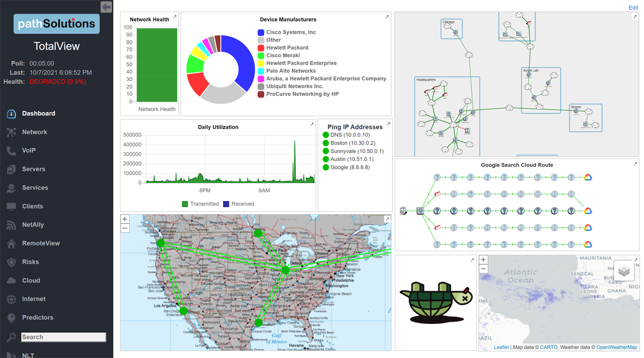
Task: Click the Cloud sidebar icon
Action: coord(11,281)
